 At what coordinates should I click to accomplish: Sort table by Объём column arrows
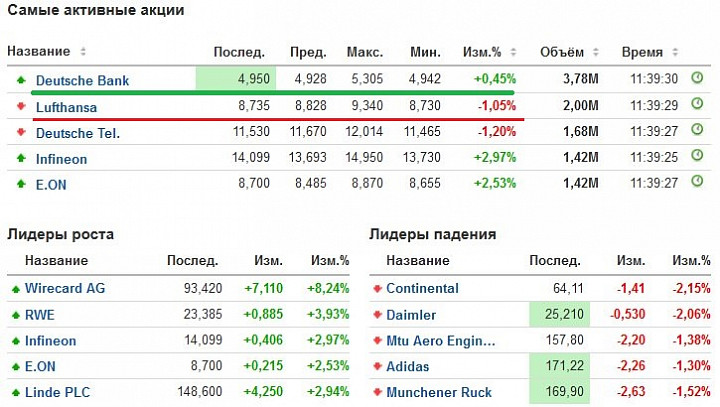point(596,52)
